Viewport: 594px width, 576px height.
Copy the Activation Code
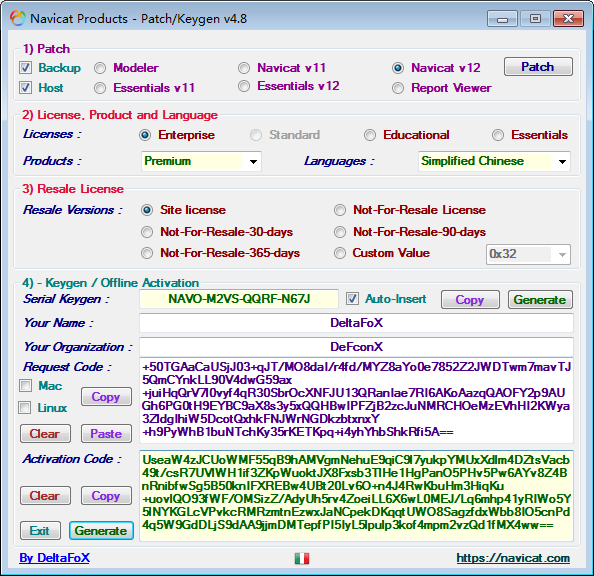click(106, 496)
